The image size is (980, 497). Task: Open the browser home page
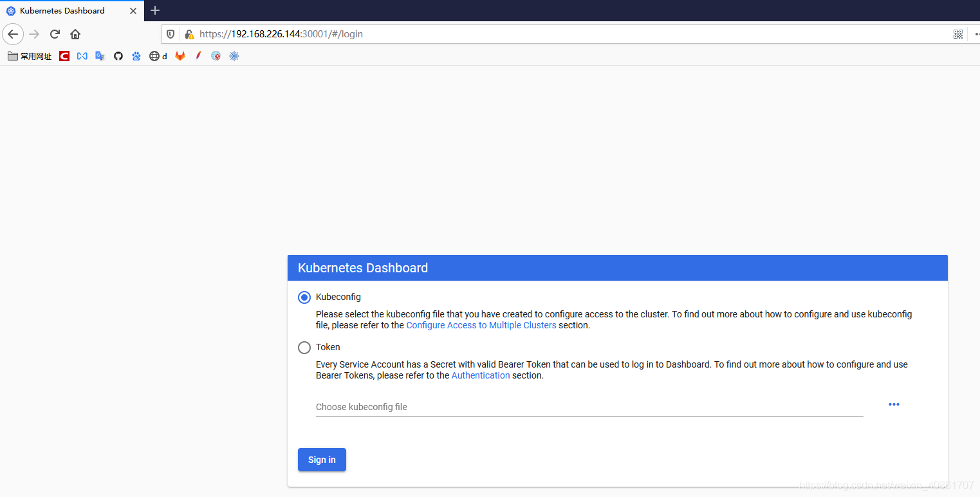[75, 34]
